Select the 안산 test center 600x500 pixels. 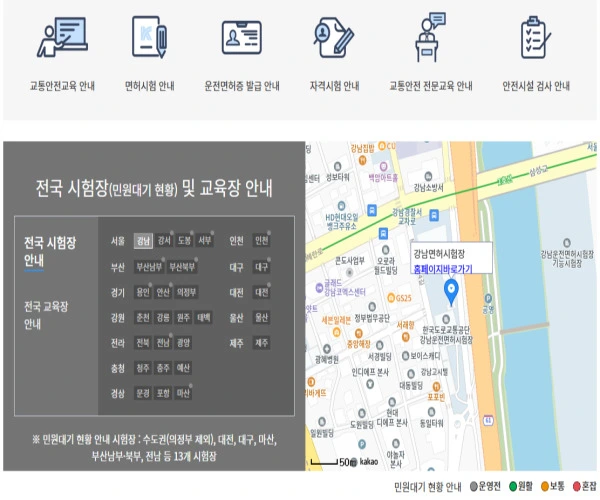[163, 292]
